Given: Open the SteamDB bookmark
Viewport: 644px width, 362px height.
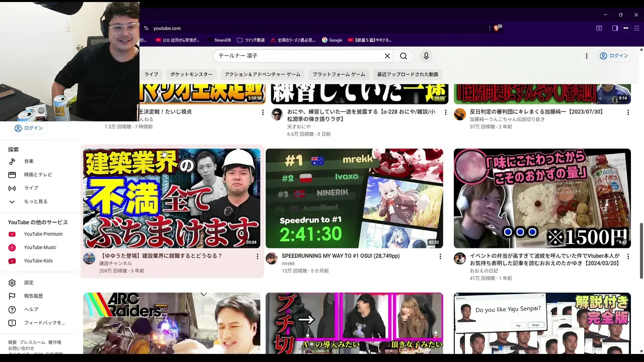Looking at the screenshot, I should [219, 40].
